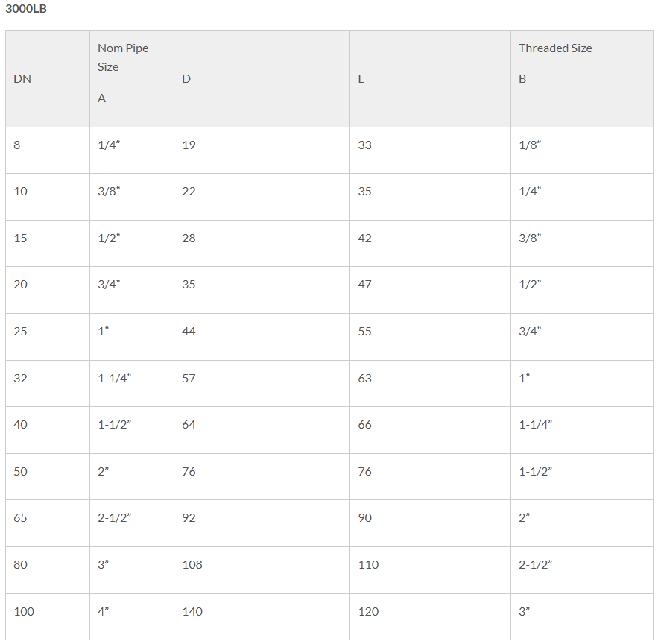Click the L column header
Viewport: 658px width, 644px height.
430,78
